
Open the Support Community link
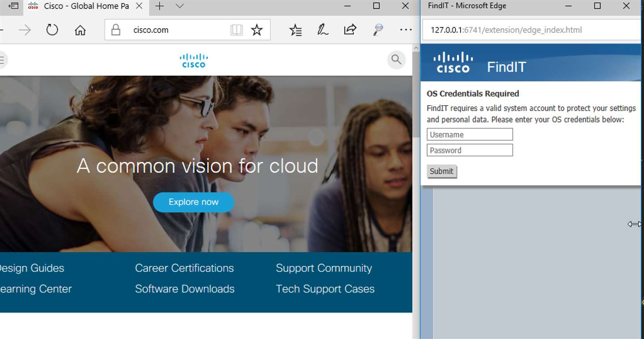(x=324, y=268)
